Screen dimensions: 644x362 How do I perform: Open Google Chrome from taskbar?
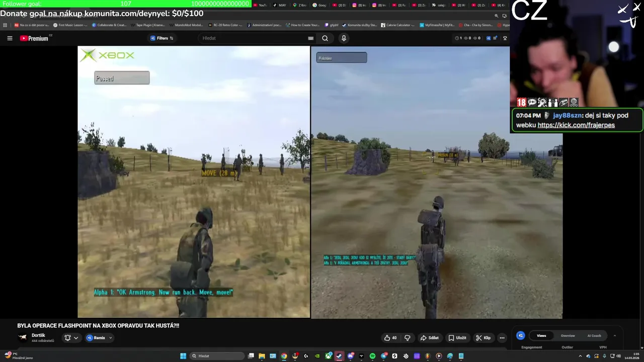284,356
